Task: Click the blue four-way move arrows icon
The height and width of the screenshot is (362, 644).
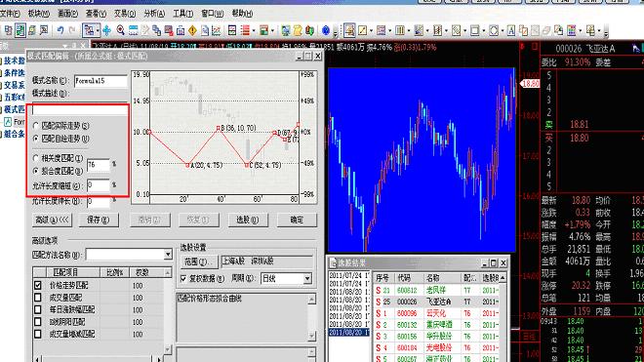Action: pyautogui.click(x=106, y=30)
